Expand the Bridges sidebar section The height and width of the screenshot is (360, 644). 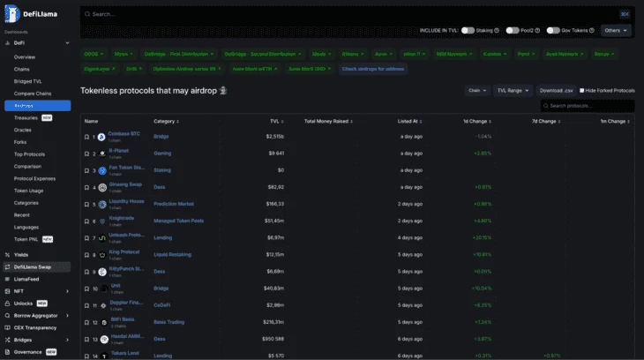[67, 340]
